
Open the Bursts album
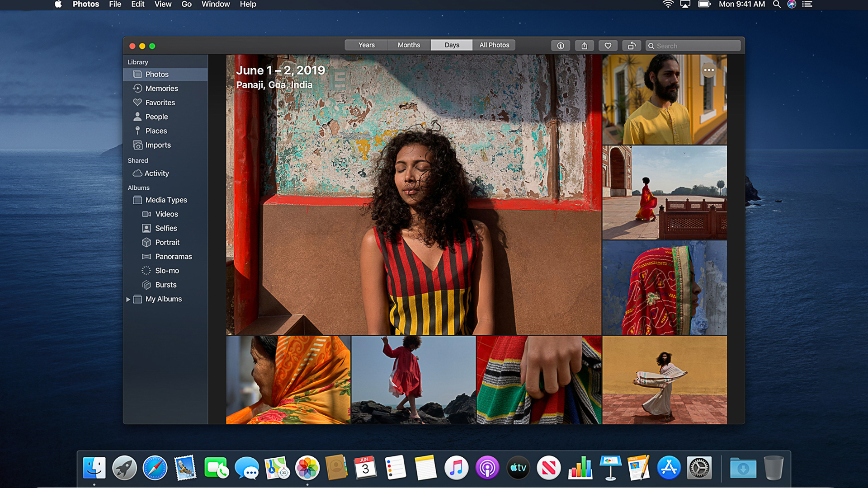tap(165, 285)
